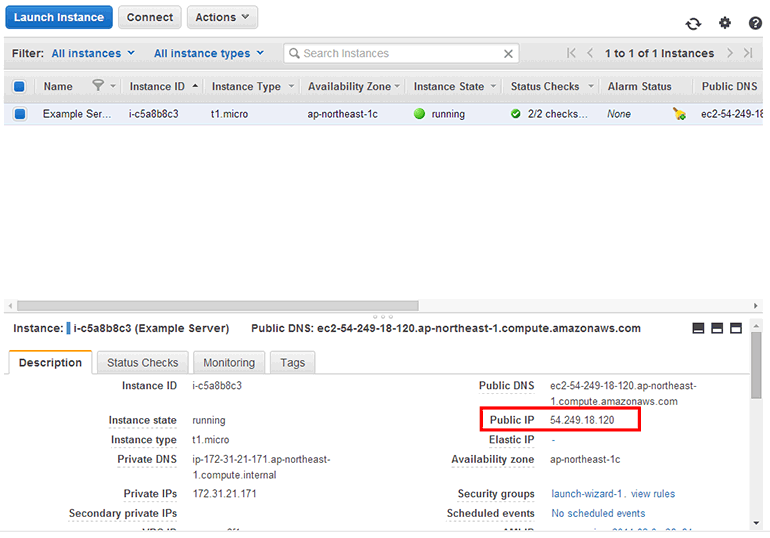Image resolution: width=770 pixels, height=538 pixels.
Task: Click the horizontal scrollbar under the instance table
Action: click(x=218, y=305)
